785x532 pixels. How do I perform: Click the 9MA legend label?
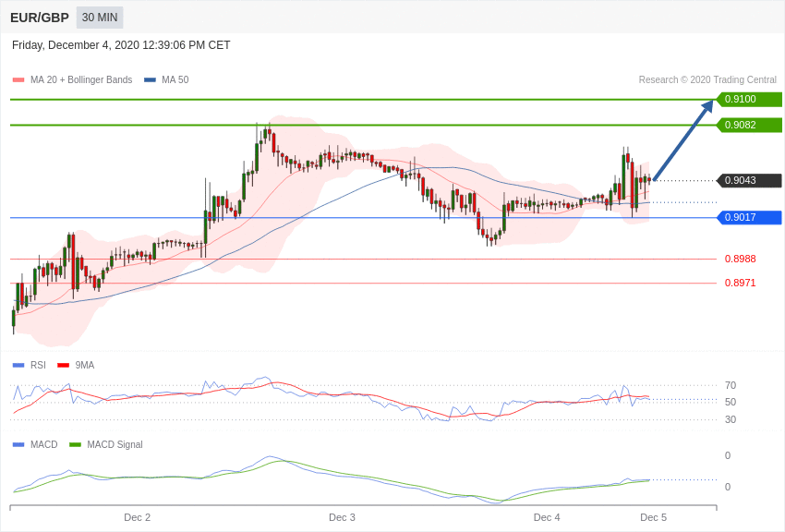tap(85, 366)
